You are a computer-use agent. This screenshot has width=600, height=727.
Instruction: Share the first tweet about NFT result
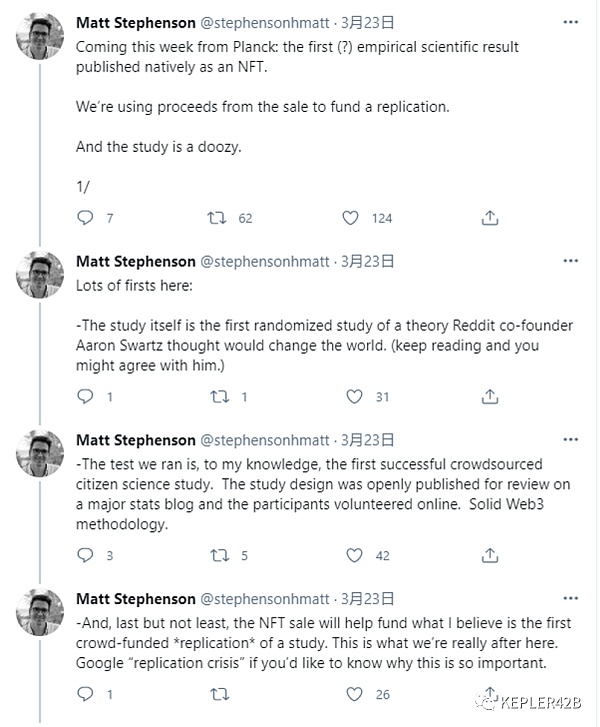pyautogui.click(x=490, y=217)
